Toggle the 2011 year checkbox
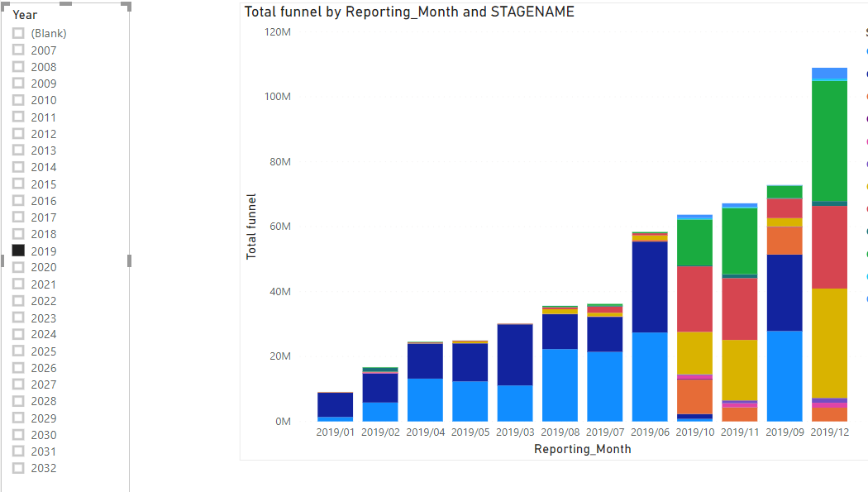Screen dimensions: 868x492 coord(18,117)
